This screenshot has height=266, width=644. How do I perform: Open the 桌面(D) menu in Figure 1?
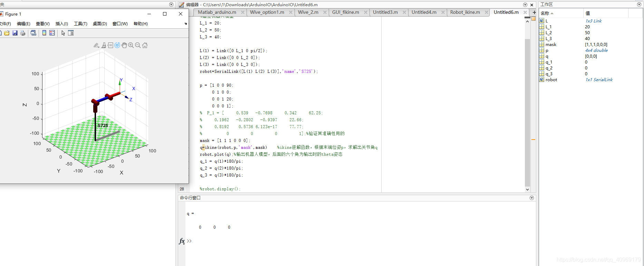[100, 24]
